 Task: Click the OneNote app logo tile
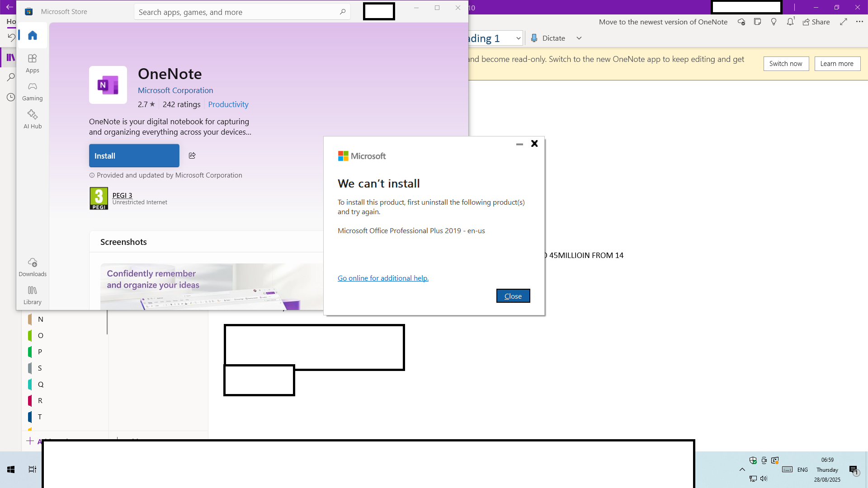click(108, 85)
